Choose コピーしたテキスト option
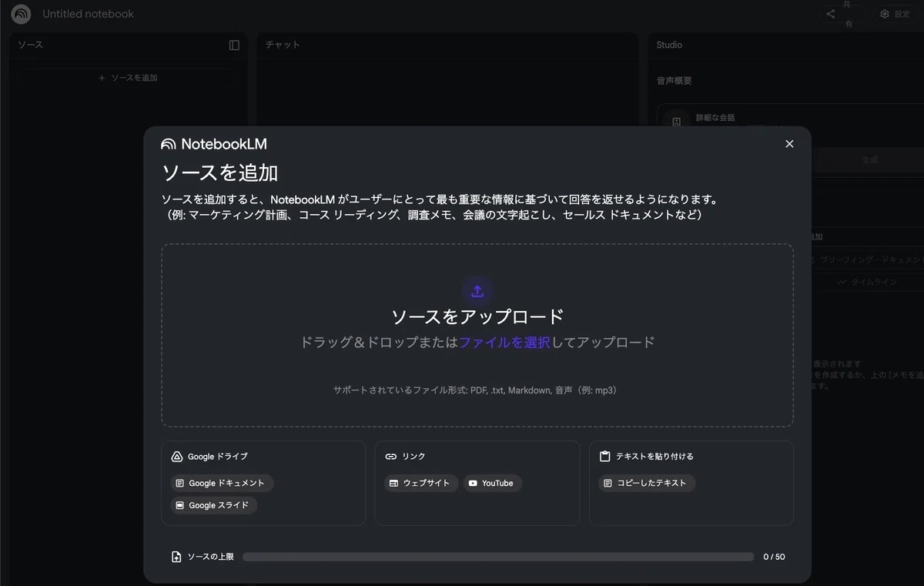This screenshot has width=924, height=586. [x=647, y=484]
